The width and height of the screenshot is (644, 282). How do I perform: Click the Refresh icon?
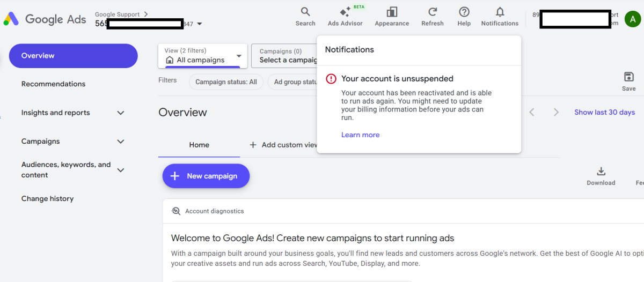tap(432, 12)
